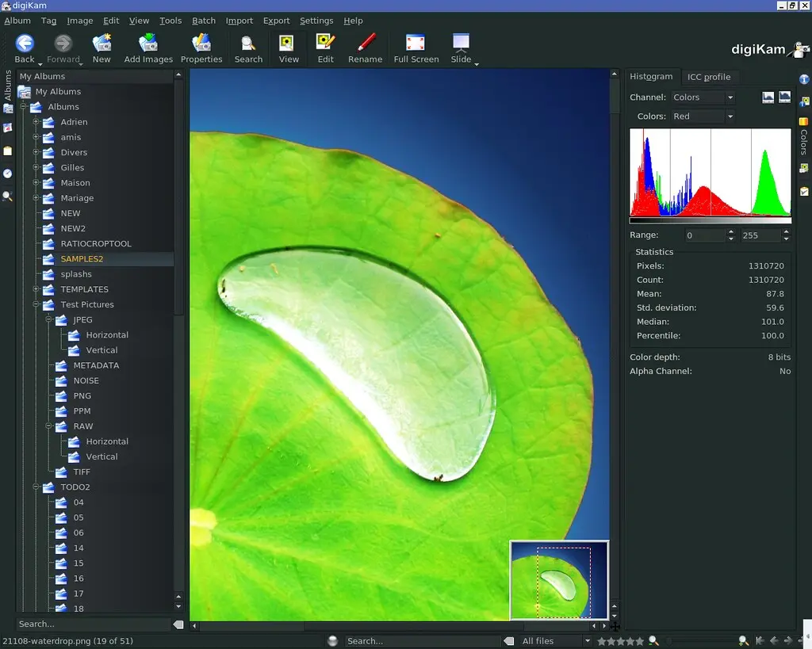Open the Batch menu
The width and height of the screenshot is (812, 649).
204,20
